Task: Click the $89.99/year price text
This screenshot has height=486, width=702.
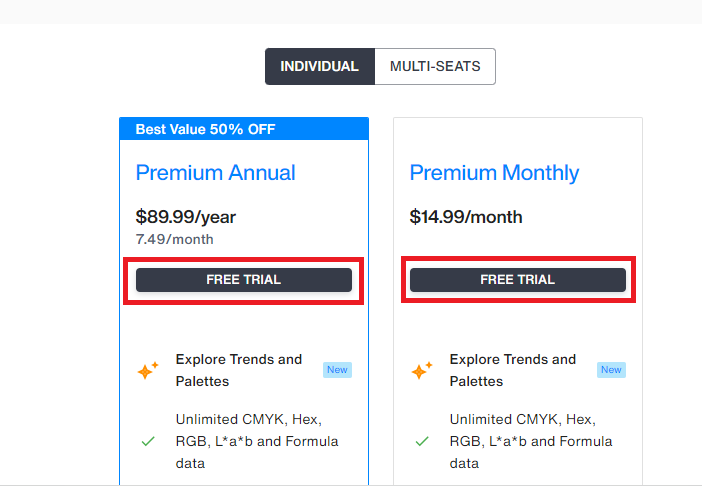Action: click(186, 217)
